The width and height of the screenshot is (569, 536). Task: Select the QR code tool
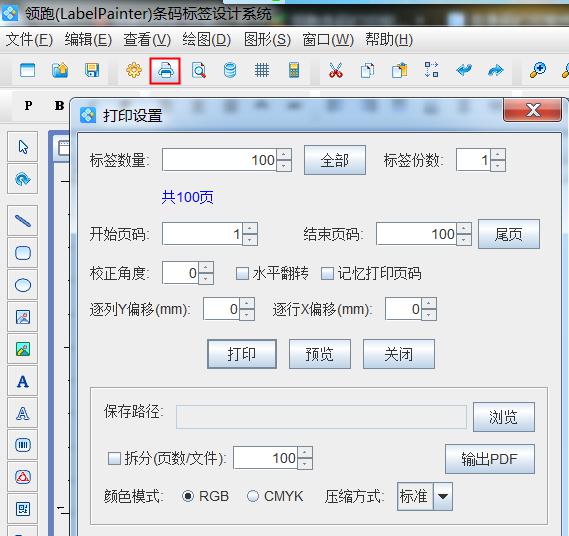(22, 509)
